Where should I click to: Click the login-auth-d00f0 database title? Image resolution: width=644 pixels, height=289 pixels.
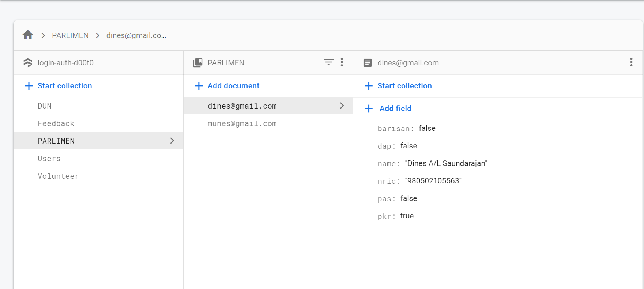click(65, 63)
